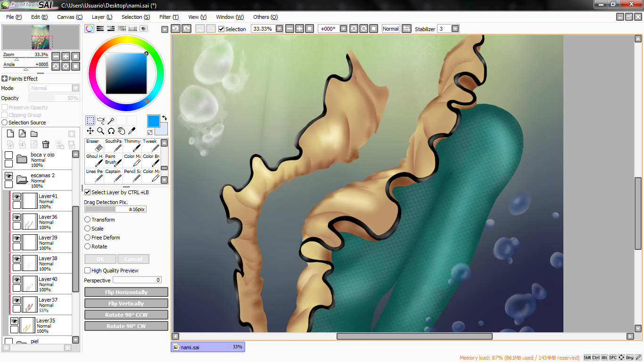Select the Eyedropper color picker tool
Screen dimensions: 644x362
coord(132,131)
